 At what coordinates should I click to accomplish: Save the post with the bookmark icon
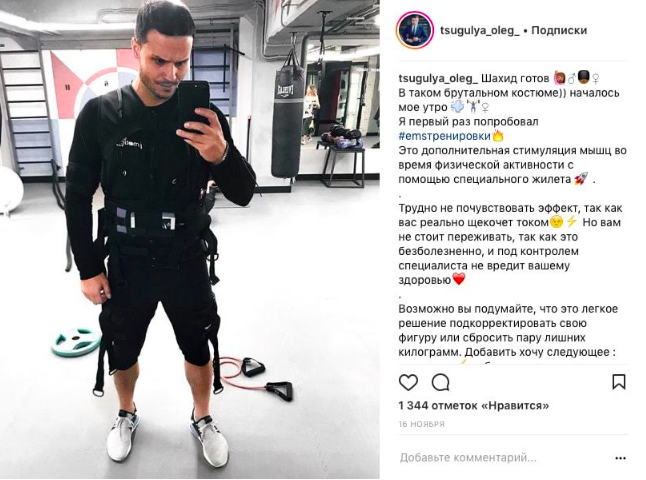[619, 382]
